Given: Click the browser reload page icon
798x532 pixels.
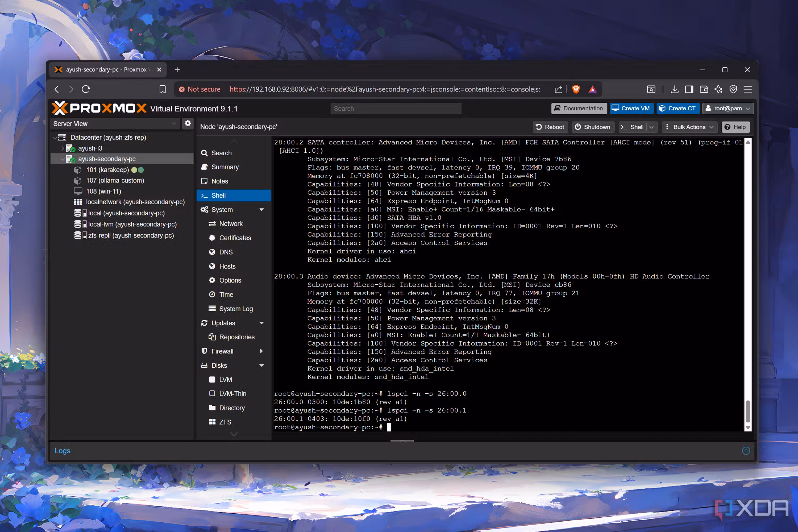Looking at the screenshot, I should 86,89.
